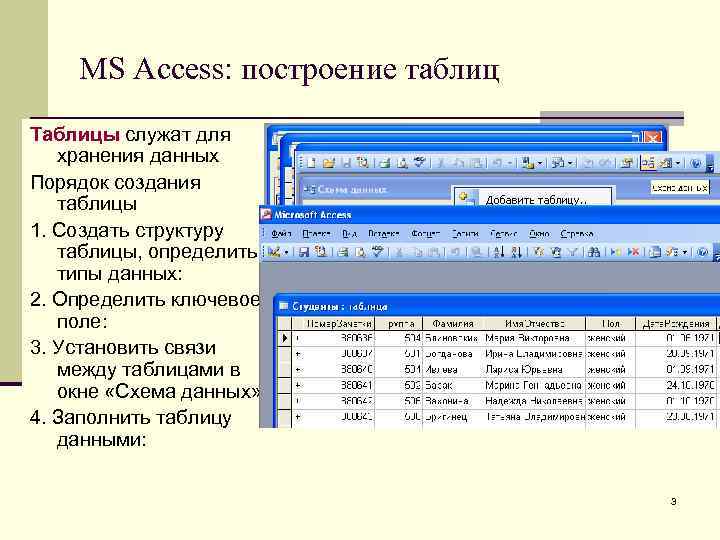Click Spelling icon in background window toolbar
The height and width of the screenshot is (540, 720).
(x=419, y=163)
